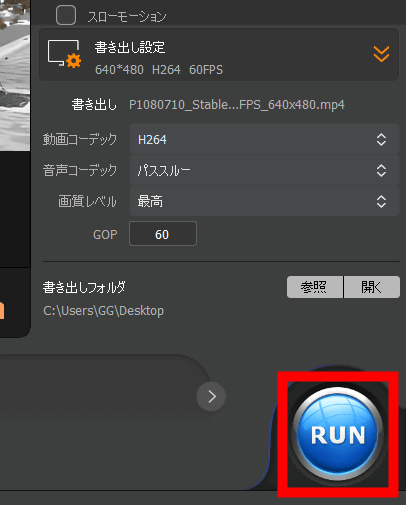Open the 音声コーデック パススルー dropdown
Screen dimensions: 406x505
(x=264, y=171)
